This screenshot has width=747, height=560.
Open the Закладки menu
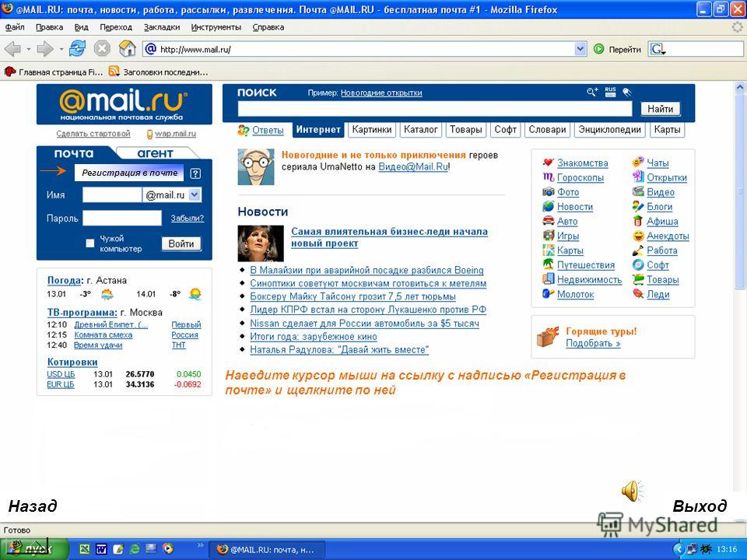(162, 27)
